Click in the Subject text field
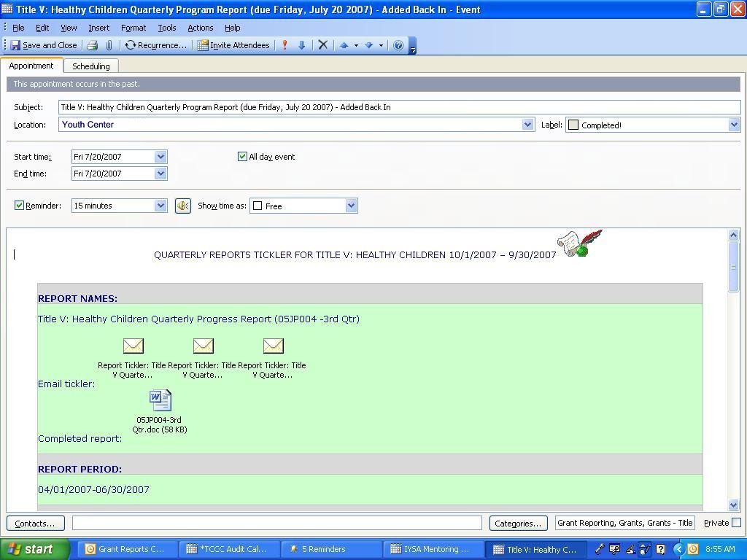 pyautogui.click(x=398, y=107)
